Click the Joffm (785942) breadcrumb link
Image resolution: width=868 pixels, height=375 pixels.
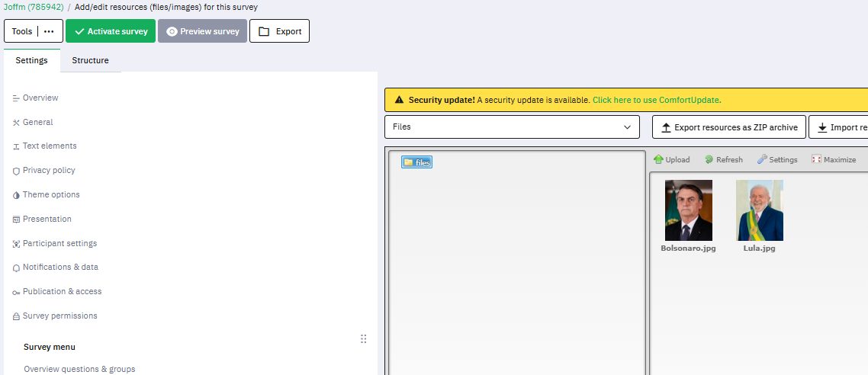tap(32, 7)
